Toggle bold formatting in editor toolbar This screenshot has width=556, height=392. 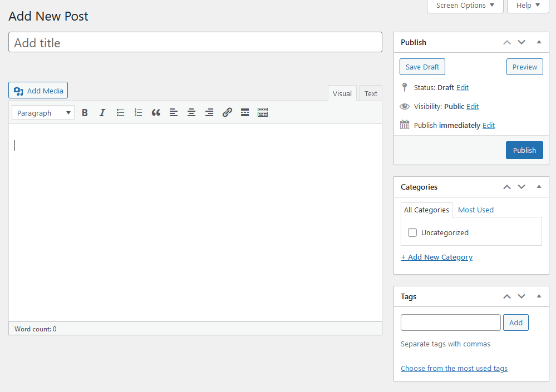click(x=85, y=113)
